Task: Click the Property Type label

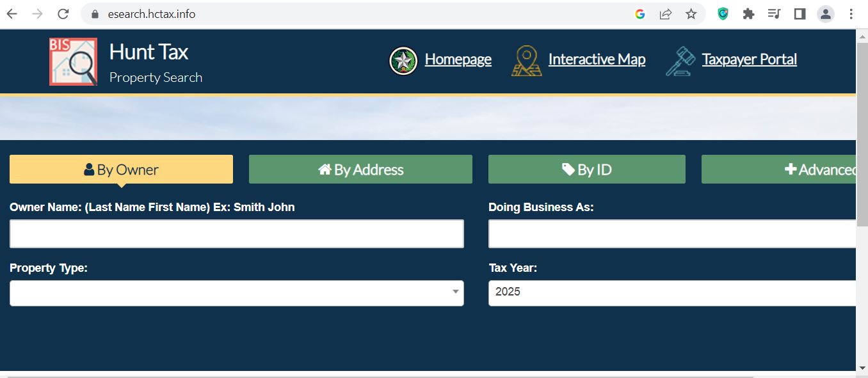Action: [x=49, y=268]
